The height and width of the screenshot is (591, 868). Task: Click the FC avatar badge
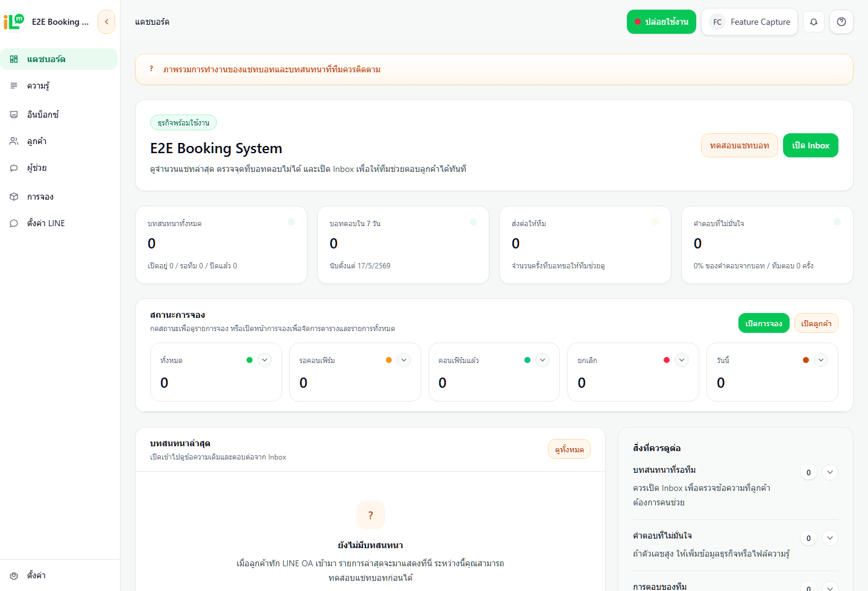[x=717, y=22]
